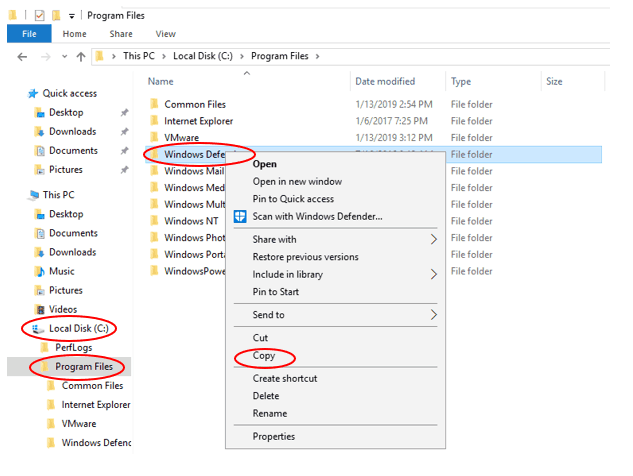Select Program Files in the navigation tree
Screen dimensions: 633x476
(89, 367)
